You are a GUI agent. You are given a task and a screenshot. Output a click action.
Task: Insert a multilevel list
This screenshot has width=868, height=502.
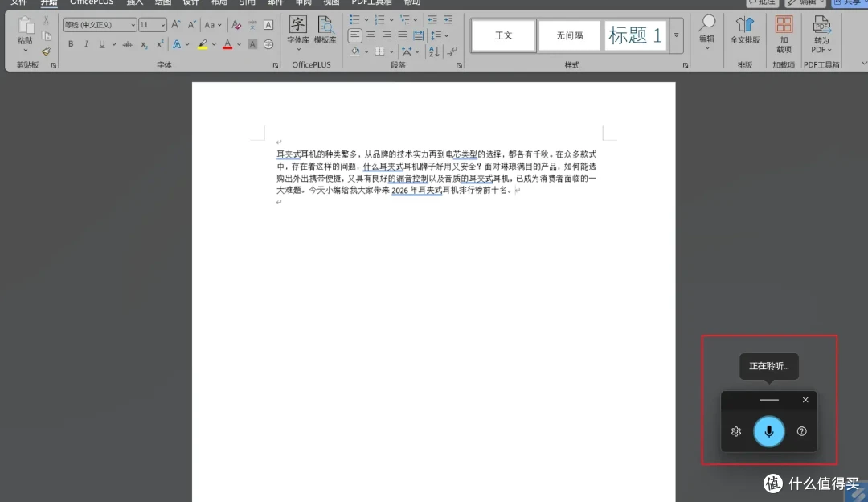click(404, 20)
